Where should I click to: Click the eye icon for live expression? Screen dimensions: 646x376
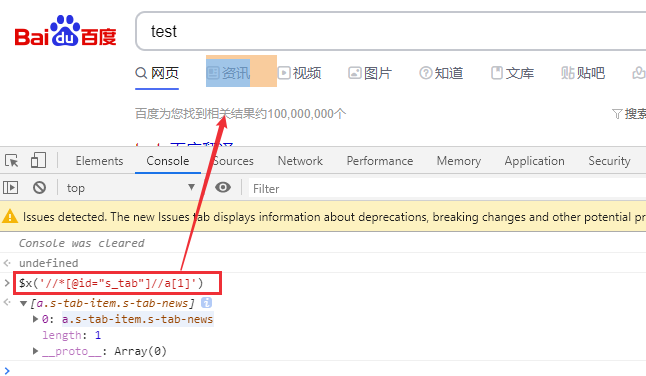(x=223, y=187)
